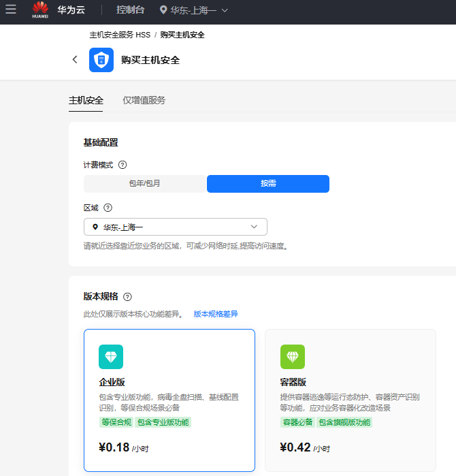456x476 pixels.
Task: Open the 区域 dropdown showing 华东-上海一
Action: (x=176, y=227)
